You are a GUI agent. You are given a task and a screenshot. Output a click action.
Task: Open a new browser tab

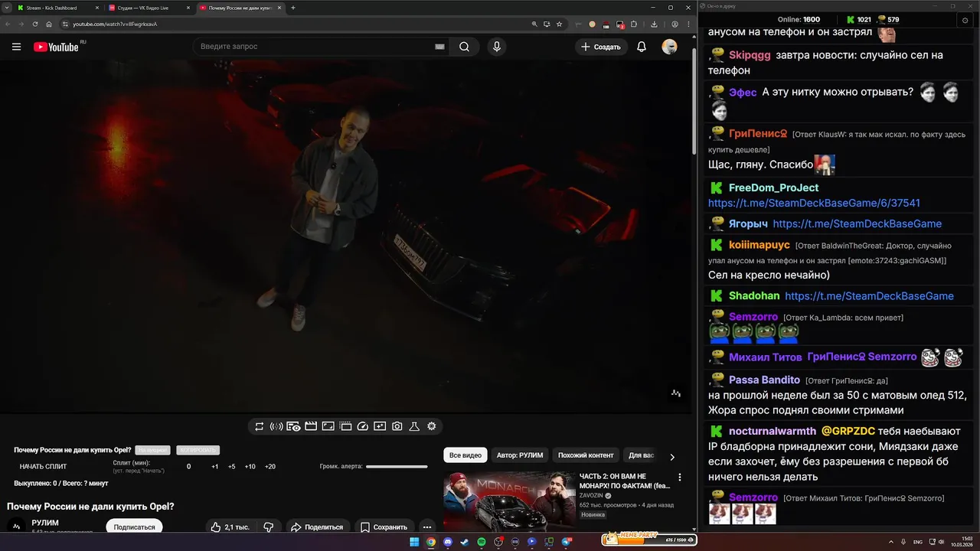(293, 8)
